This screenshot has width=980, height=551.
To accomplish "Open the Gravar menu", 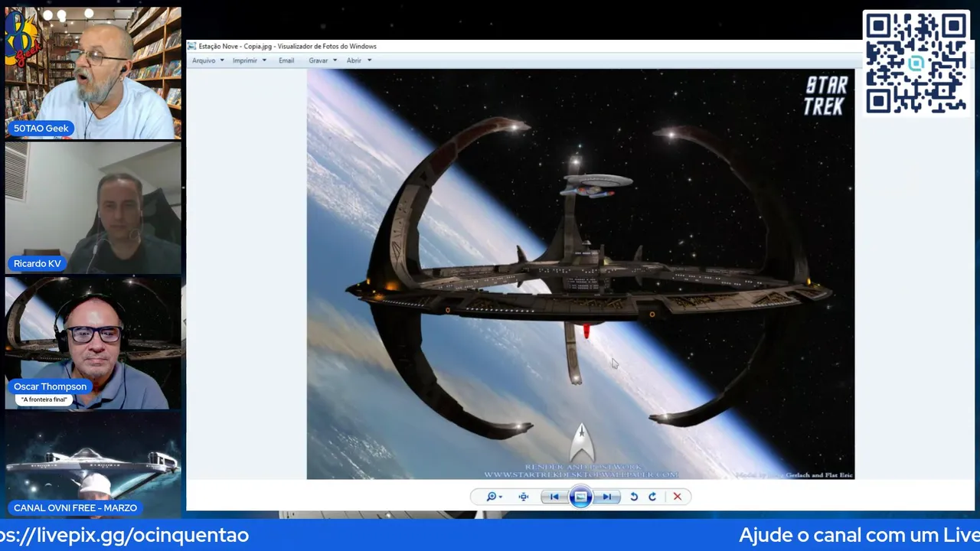I will pos(322,60).
